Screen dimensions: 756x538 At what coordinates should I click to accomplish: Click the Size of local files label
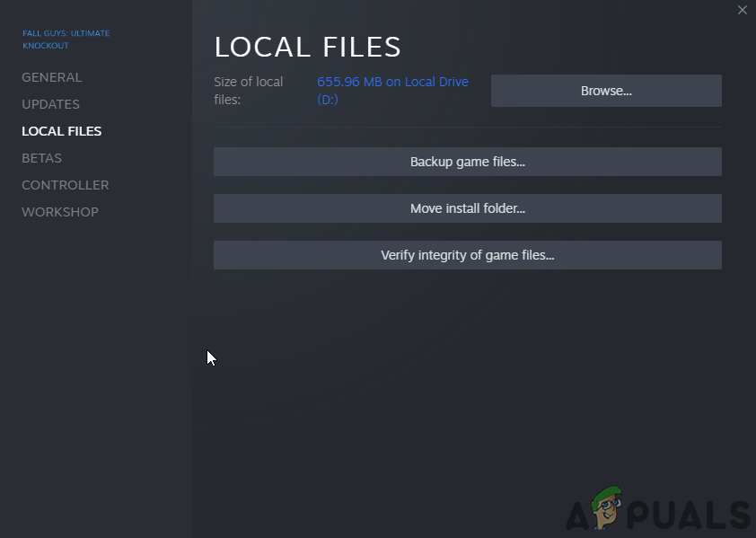(x=249, y=90)
